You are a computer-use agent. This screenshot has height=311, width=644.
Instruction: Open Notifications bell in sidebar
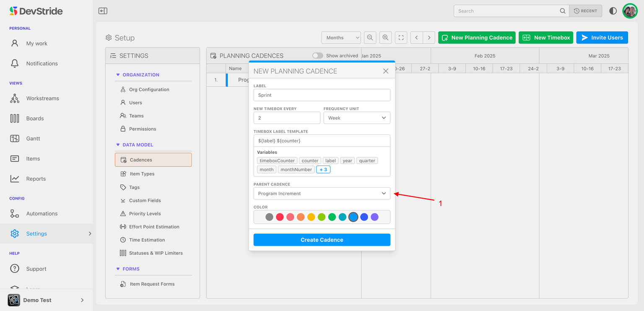(x=15, y=63)
